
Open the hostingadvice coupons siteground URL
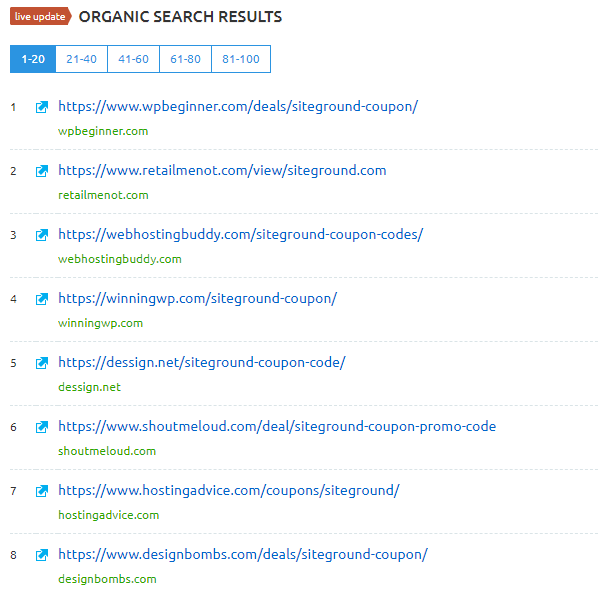click(x=229, y=491)
